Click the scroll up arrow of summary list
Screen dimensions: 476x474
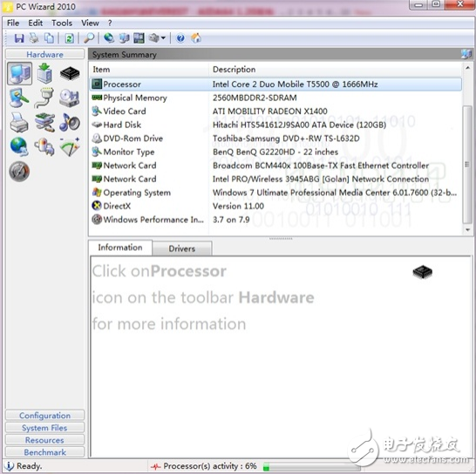(467, 68)
